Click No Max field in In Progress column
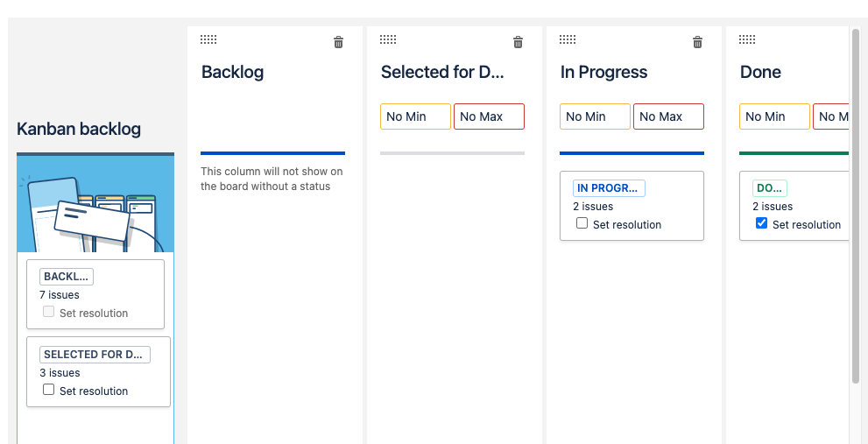Viewport: 868px width, 444px height. coord(668,116)
